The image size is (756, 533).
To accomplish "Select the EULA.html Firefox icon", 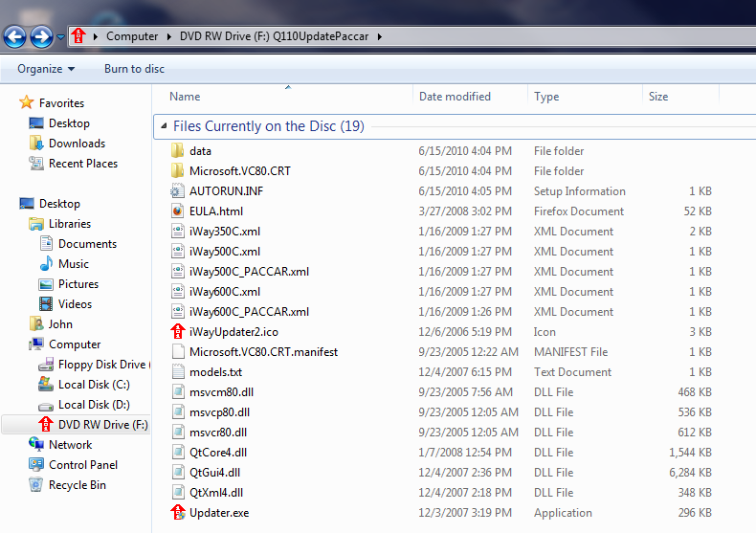I will click(x=177, y=211).
